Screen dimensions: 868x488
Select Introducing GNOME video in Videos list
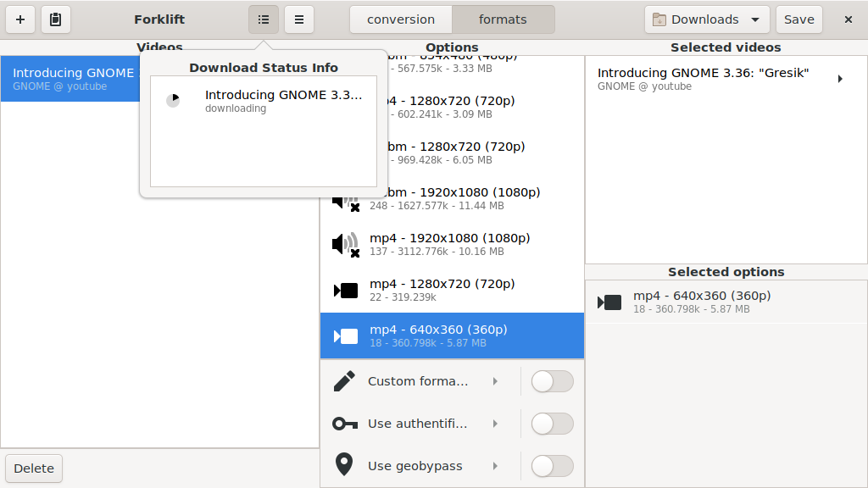click(70, 79)
